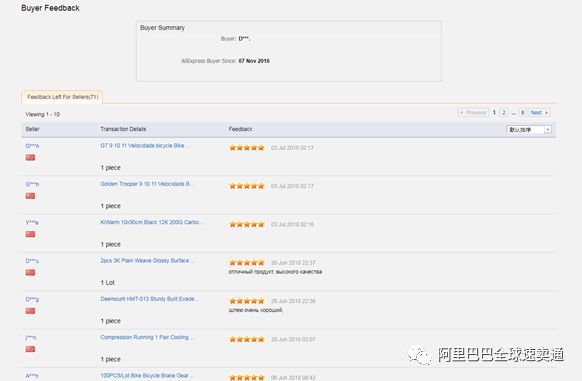Click the feedback date on the KiWarm row
The width and height of the screenshot is (582, 381).
[292, 224]
